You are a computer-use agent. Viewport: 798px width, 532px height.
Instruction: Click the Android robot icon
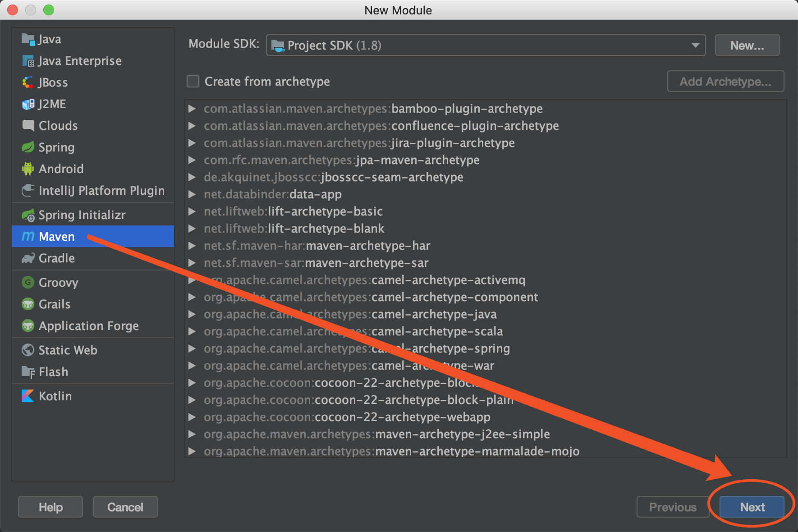(x=28, y=169)
